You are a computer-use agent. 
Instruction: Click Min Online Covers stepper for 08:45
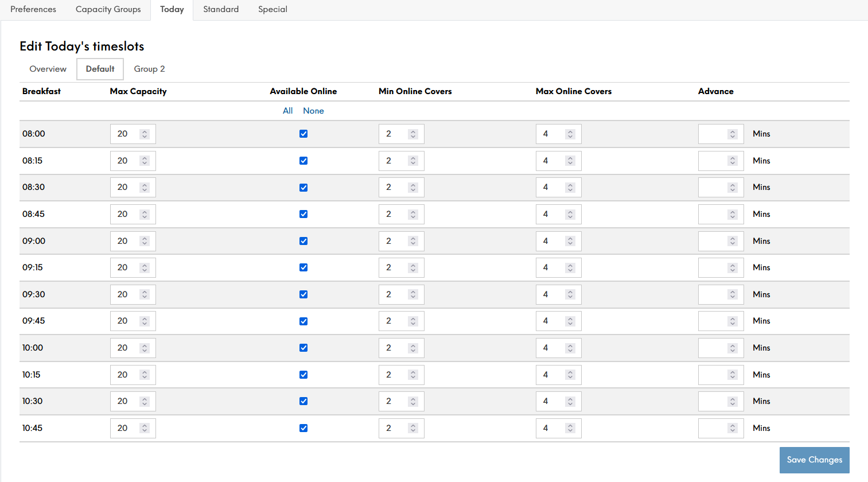click(x=413, y=214)
